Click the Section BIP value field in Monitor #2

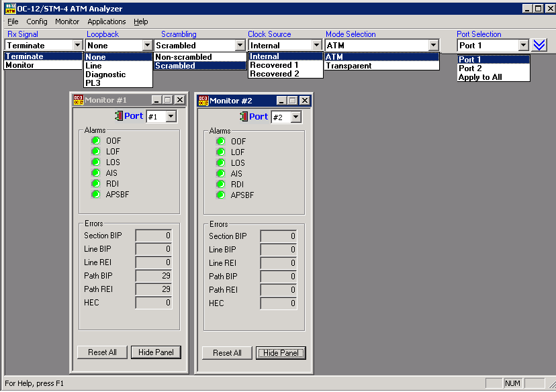pos(279,236)
